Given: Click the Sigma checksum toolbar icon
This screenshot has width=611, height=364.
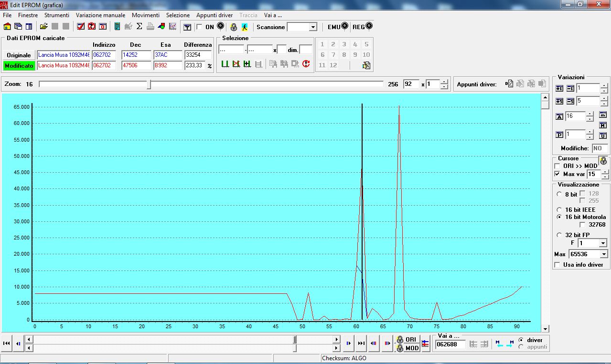Looking at the screenshot, I should (139, 27).
